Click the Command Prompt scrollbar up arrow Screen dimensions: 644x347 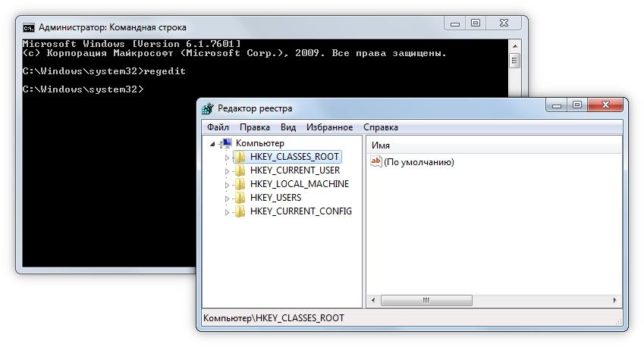tap(515, 45)
